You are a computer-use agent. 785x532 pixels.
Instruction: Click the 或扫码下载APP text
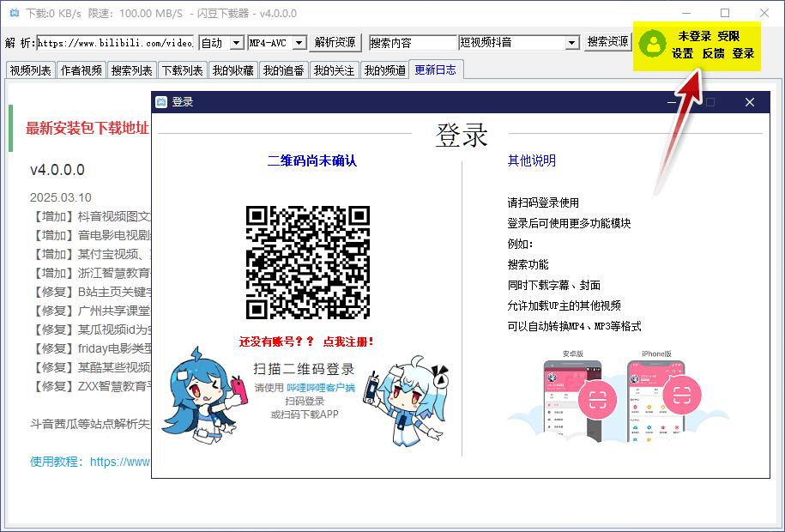coord(305,414)
